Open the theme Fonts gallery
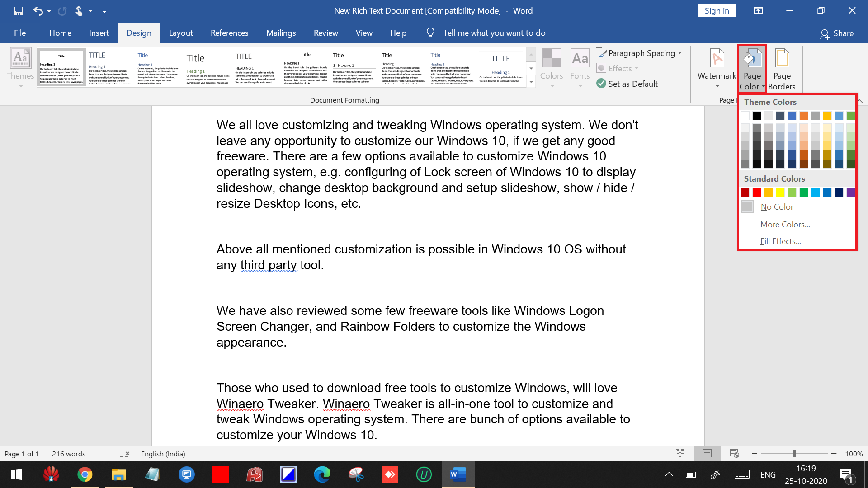The width and height of the screenshot is (868, 488). (x=580, y=68)
